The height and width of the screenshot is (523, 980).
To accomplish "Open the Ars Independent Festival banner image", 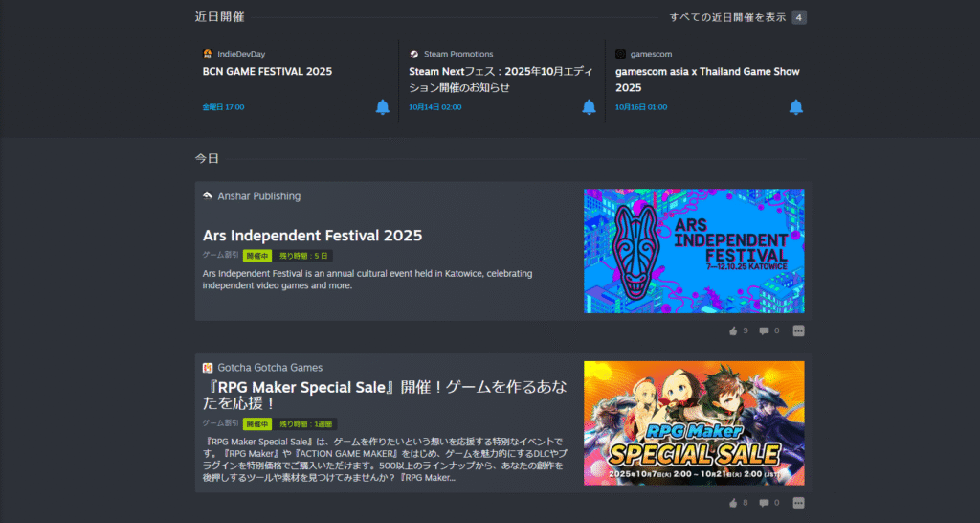I will [694, 251].
